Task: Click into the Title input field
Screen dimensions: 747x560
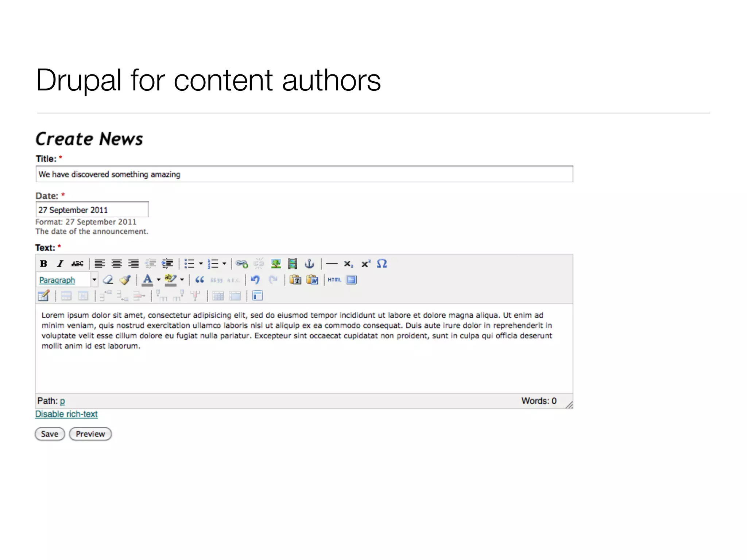Action: (304, 174)
